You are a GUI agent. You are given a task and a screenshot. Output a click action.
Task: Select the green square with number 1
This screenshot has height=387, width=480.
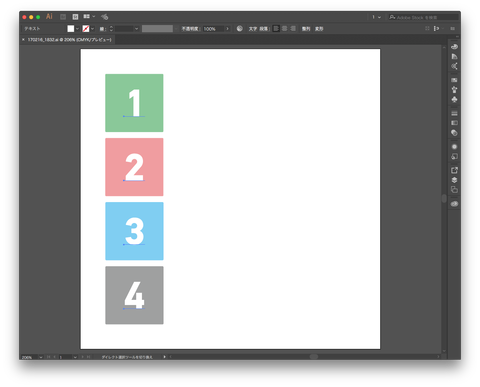(x=134, y=103)
